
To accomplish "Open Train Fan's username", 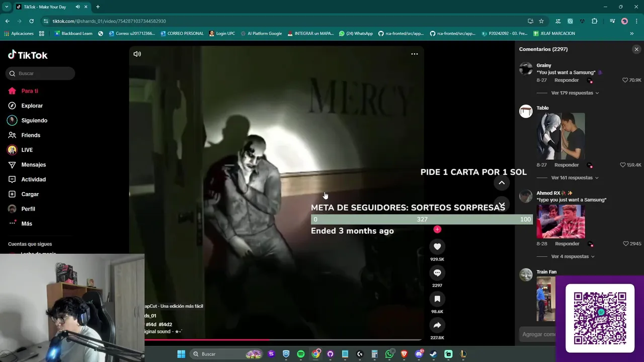I will pos(546,272).
